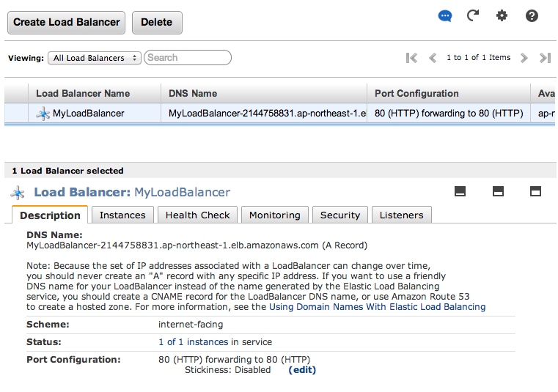
Task: Select the MyLoadBalancer name in table
Action: (x=88, y=114)
